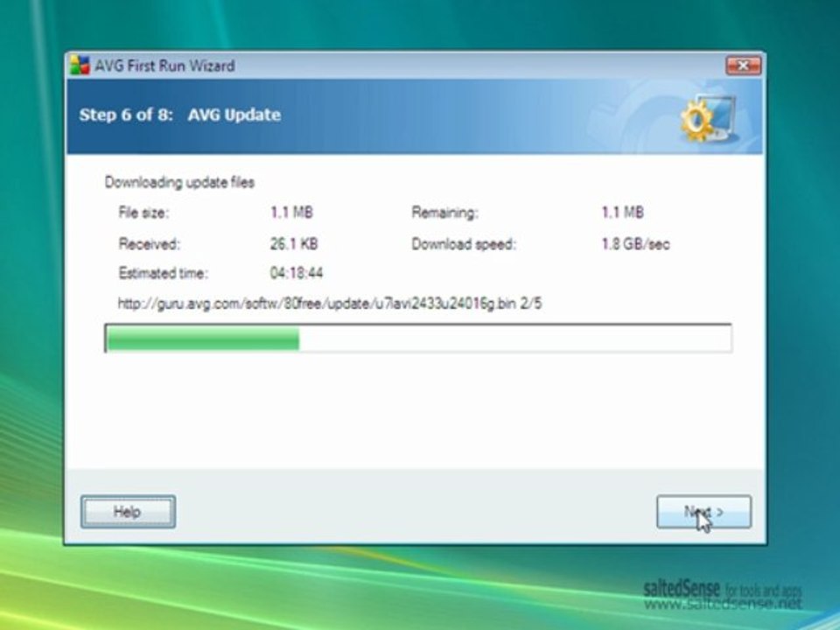
Task: Click the green download progress bar
Action: pyautogui.click(x=418, y=338)
